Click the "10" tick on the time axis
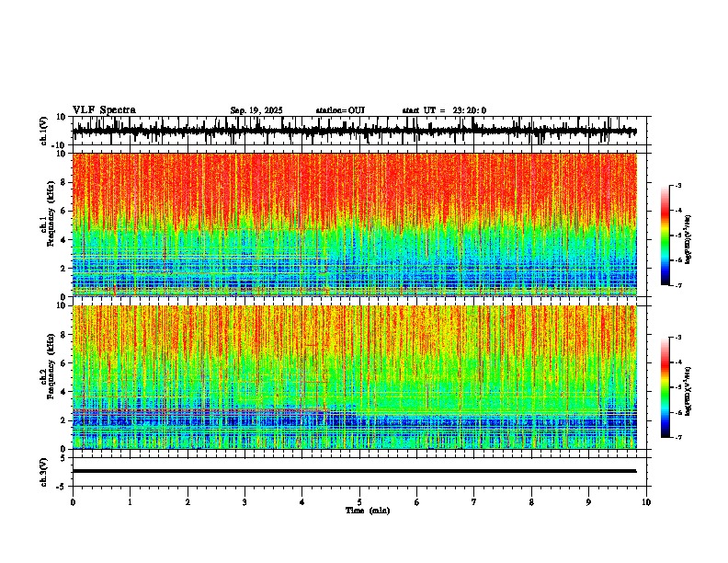This screenshot has height=563, width=728. click(646, 502)
